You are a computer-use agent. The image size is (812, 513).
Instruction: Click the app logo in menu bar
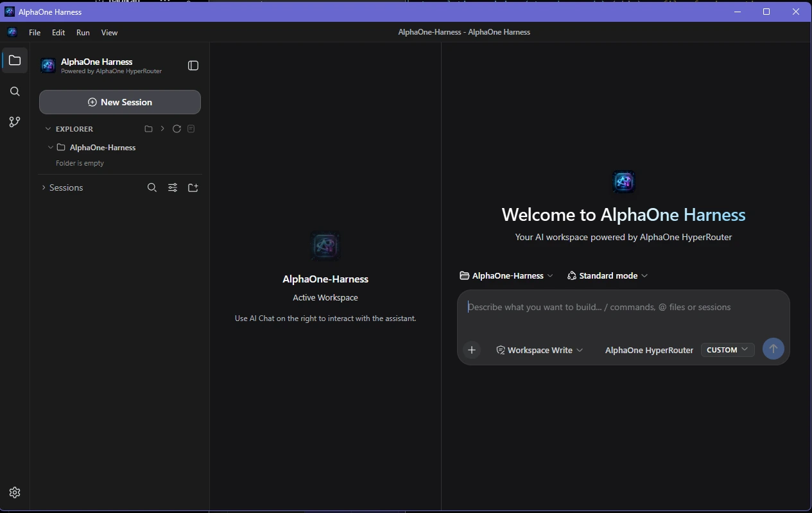click(12, 32)
